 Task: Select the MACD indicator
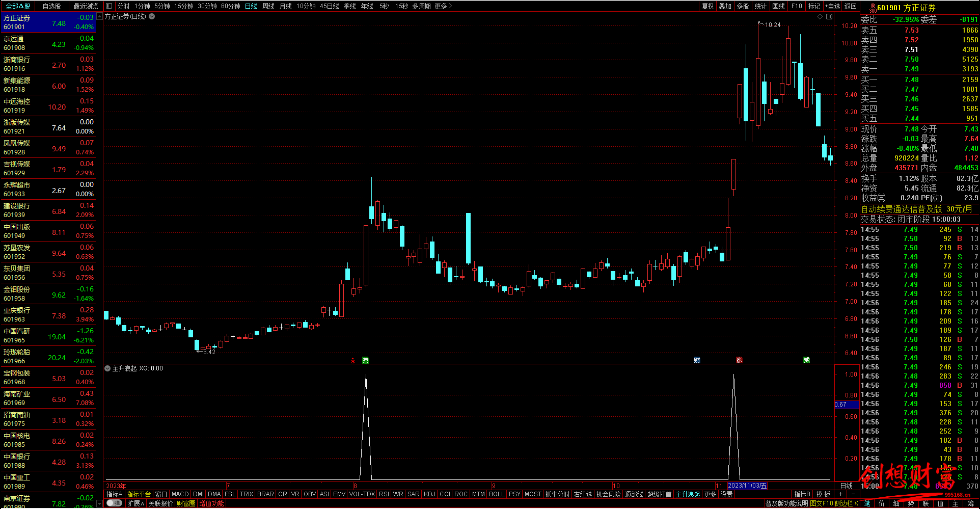[x=180, y=494]
